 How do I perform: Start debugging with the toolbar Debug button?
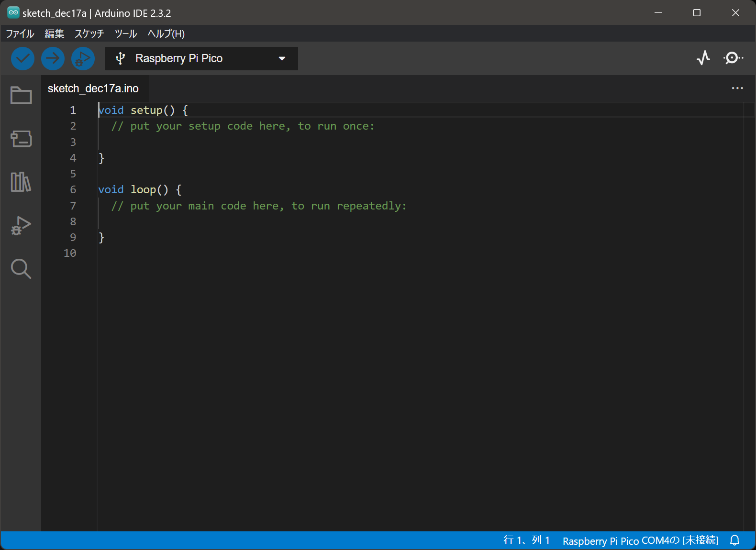pyautogui.click(x=83, y=59)
